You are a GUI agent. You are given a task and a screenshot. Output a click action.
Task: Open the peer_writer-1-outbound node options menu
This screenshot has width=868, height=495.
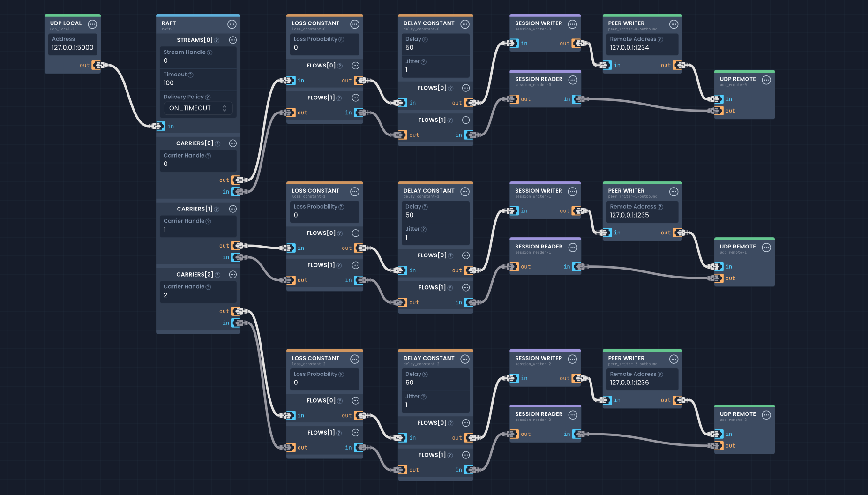pyautogui.click(x=673, y=191)
